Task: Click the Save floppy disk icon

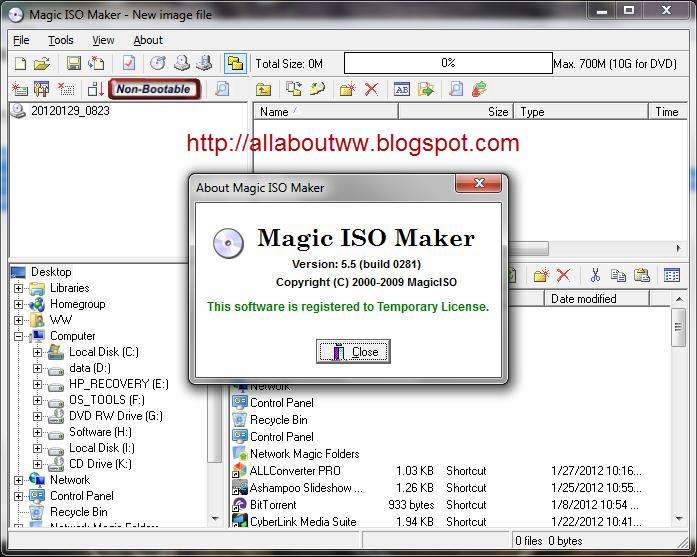Action: coord(74,63)
